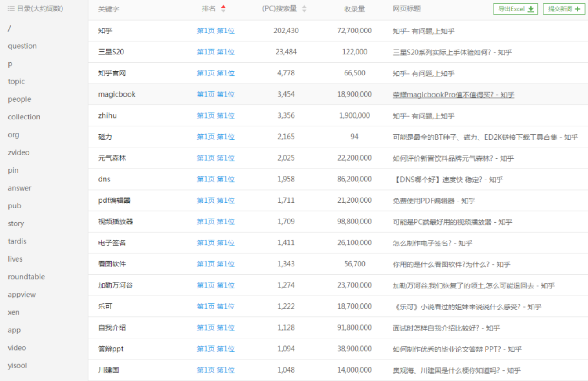Viewport: 588px width, 381px height.
Task: Click the keyword 自我介绍
Action: point(112,327)
